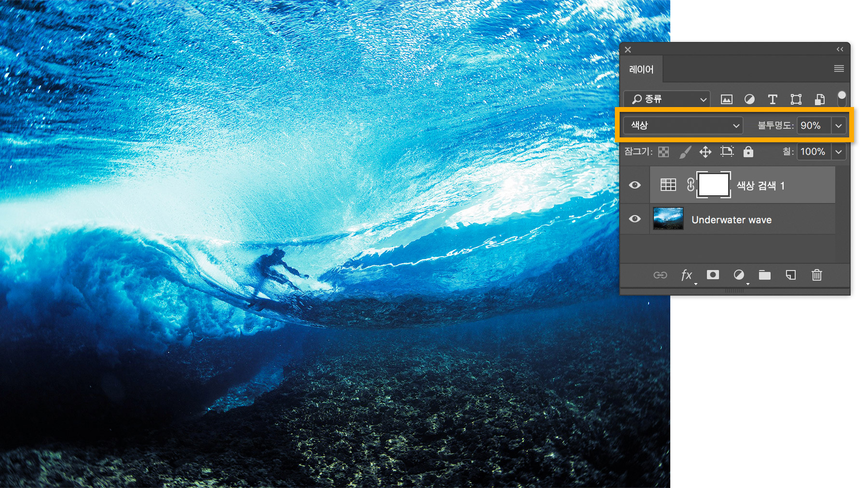Image resolution: width=868 pixels, height=488 pixels.
Task: Lock position move icon
Action: (x=705, y=152)
